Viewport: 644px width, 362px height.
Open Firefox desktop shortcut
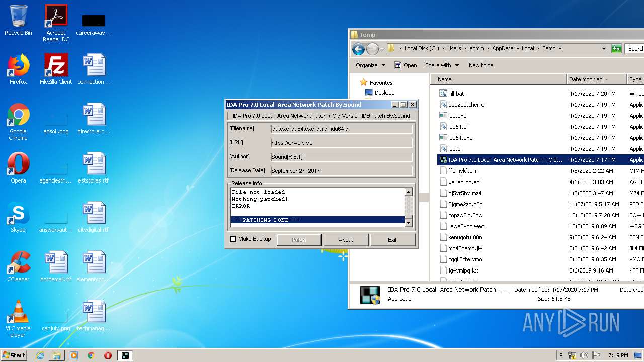pos(18,69)
